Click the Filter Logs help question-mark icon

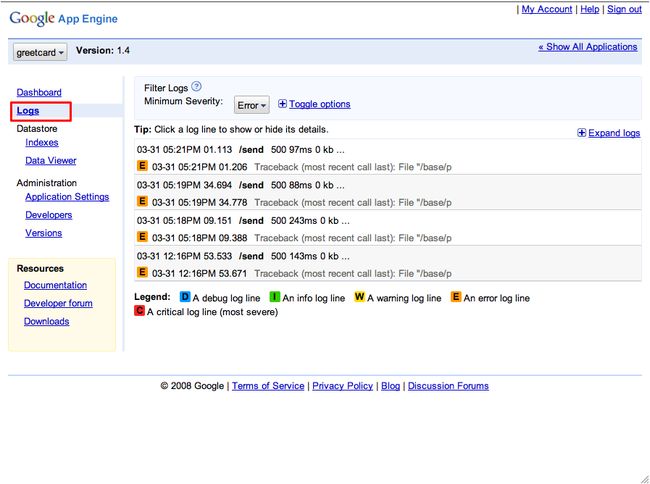coord(197,87)
